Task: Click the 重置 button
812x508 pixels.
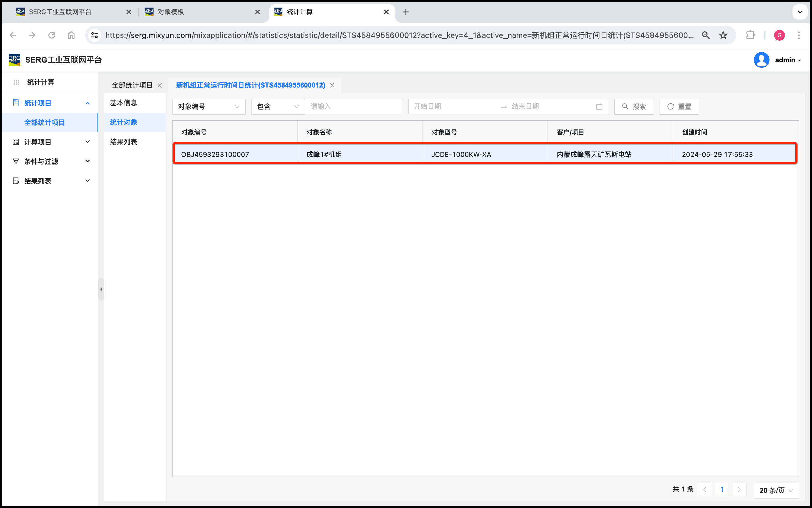Action: [679, 107]
